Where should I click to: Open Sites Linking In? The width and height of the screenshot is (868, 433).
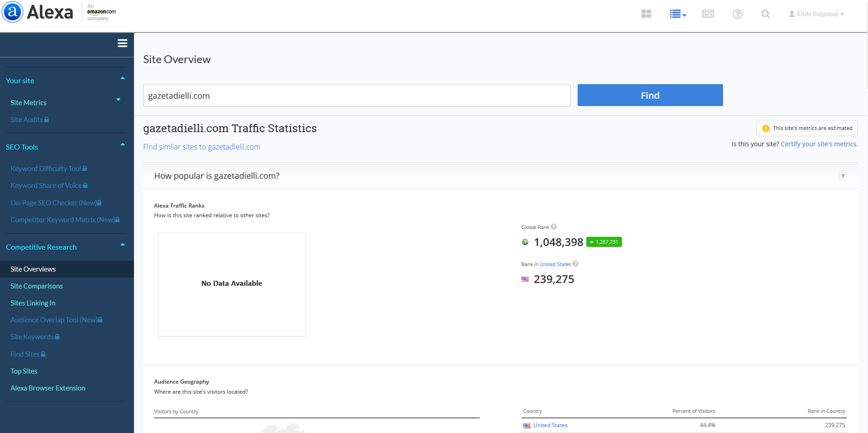pos(33,303)
